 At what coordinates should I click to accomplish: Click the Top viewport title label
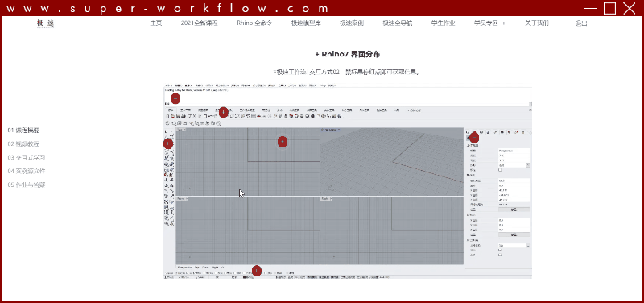tap(182, 130)
